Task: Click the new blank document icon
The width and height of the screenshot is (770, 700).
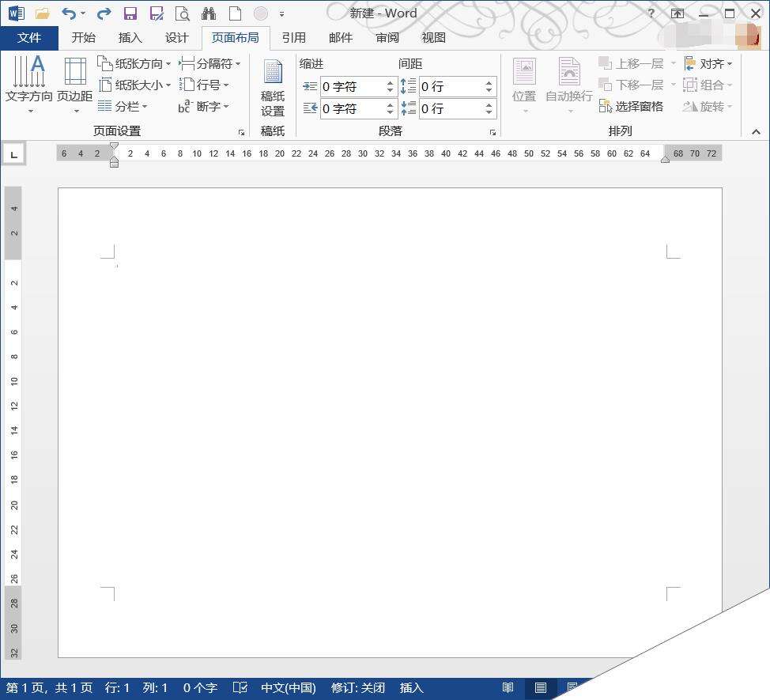Action: (236, 13)
